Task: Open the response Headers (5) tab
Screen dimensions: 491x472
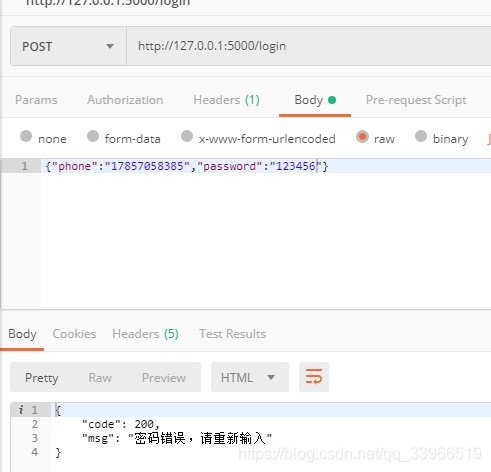Action: [x=145, y=334]
